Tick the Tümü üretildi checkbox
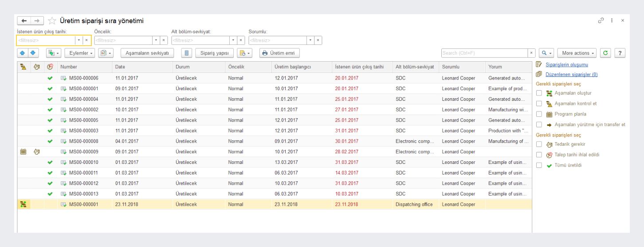Screen dimensions: 644x247 point(539,165)
